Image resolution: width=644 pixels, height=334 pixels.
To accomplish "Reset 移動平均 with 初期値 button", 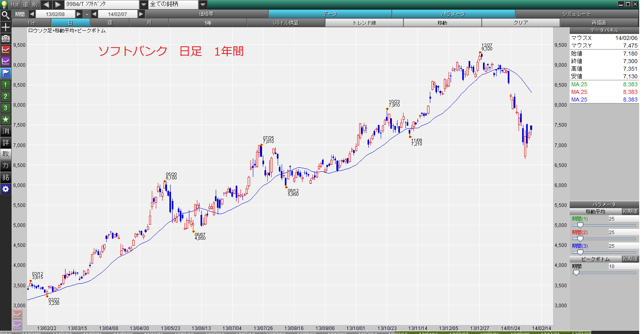I will [630, 211].
